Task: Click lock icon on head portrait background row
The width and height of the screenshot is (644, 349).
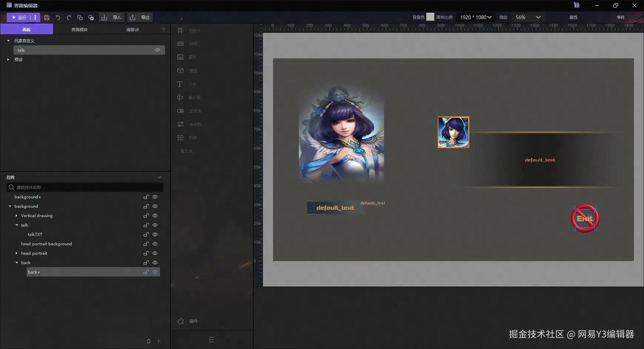Action: coord(146,244)
